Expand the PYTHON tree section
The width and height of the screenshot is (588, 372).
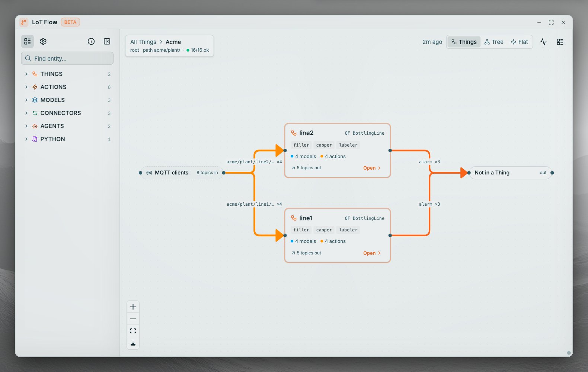click(x=26, y=139)
